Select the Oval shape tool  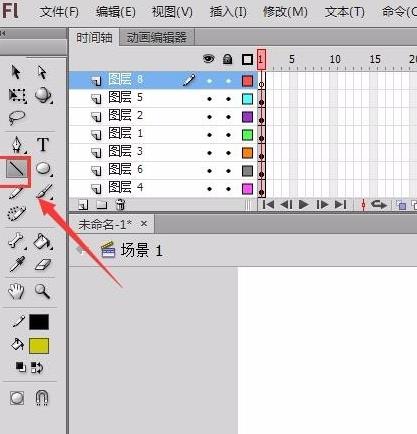pos(43,169)
